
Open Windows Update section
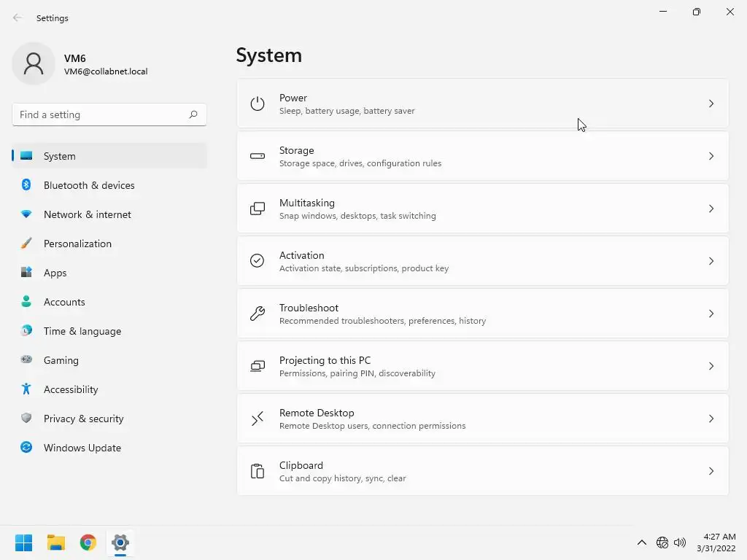click(109, 448)
